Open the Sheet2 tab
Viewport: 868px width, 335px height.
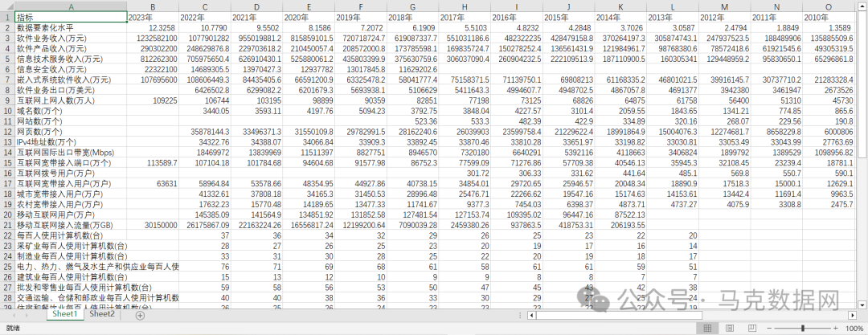[x=102, y=314]
